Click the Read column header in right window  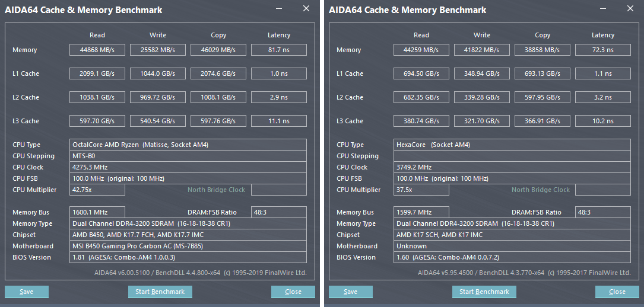pos(421,35)
